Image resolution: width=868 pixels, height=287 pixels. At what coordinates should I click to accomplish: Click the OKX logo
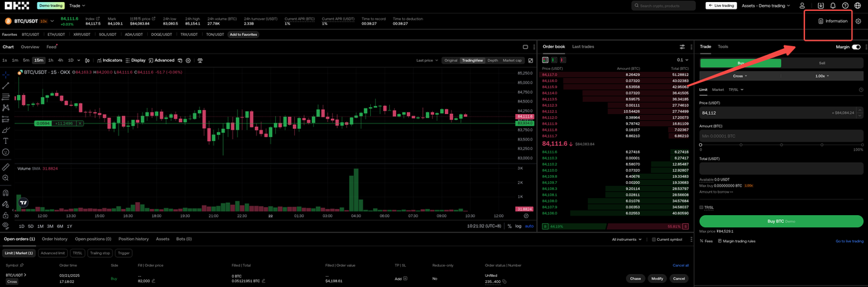(17, 5)
